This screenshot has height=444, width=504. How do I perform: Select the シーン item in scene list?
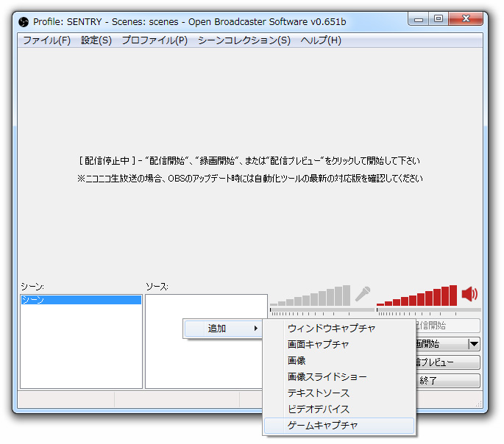pos(81,299)
